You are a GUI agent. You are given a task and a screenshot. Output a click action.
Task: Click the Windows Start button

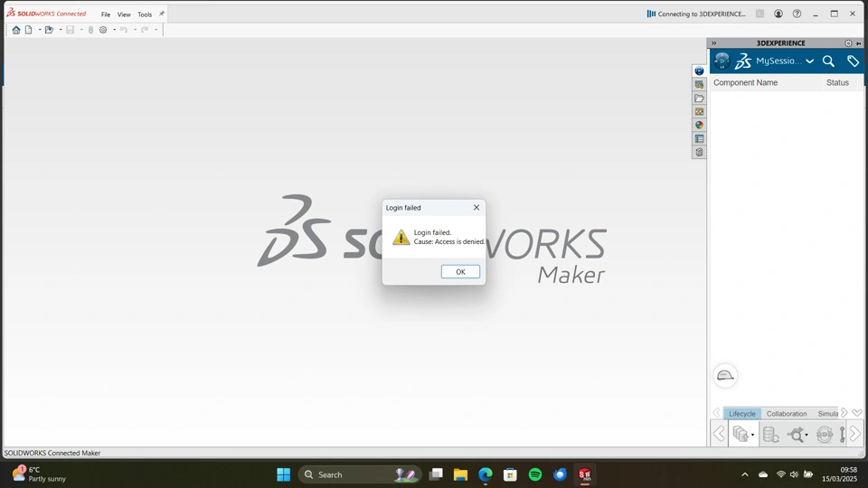283,474
